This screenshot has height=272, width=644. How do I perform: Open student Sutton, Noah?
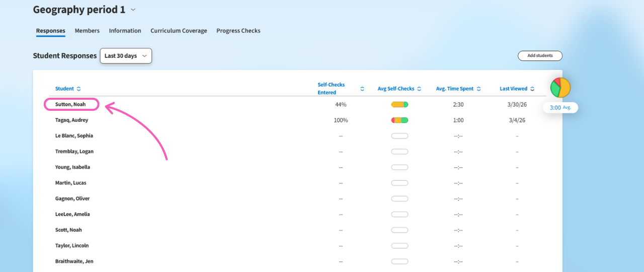tap(70, 104)
